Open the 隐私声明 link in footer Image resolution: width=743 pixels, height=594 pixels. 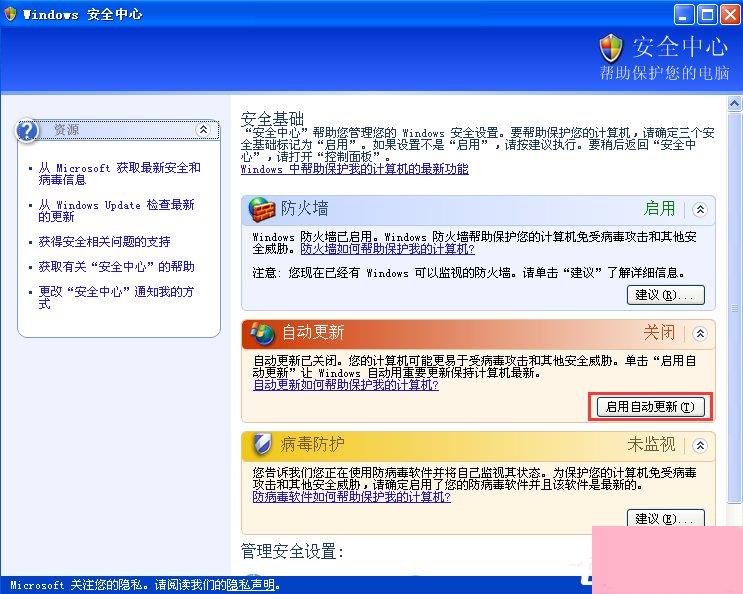pos(250,585)
